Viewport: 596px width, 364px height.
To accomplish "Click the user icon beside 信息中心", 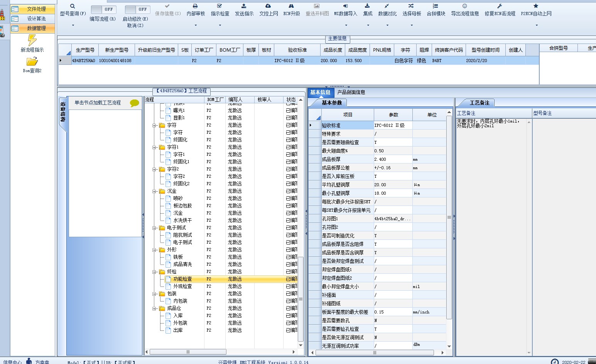I will [x=29, y=361].
